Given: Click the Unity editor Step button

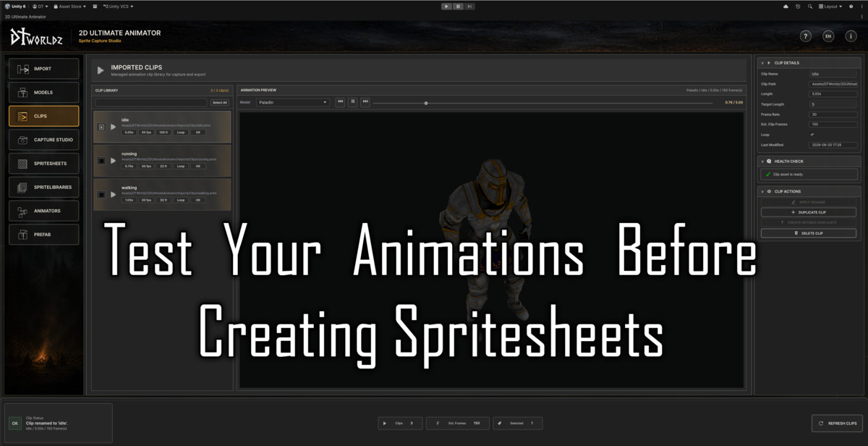Looking at the screenshot, I should coord(470,7).
